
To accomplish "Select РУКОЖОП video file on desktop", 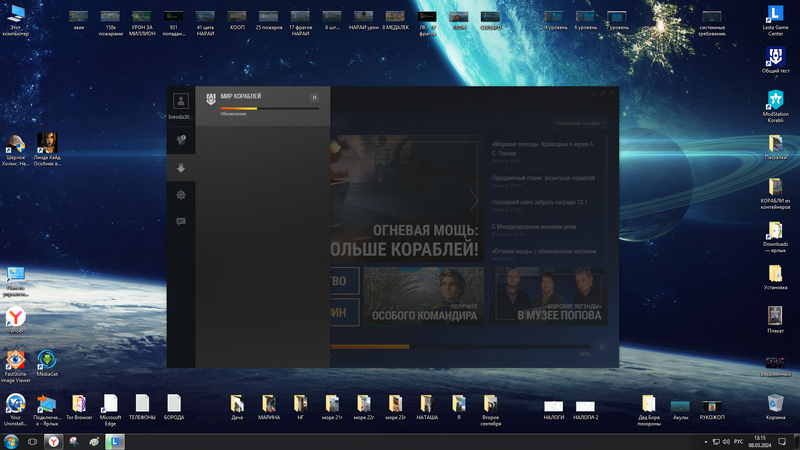I will [x=712, y=410].
